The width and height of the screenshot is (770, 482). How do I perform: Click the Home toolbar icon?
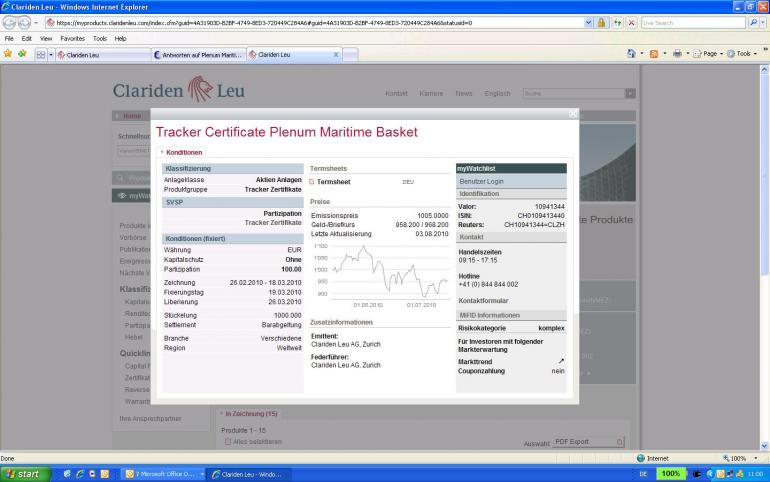tap(632, 54)
